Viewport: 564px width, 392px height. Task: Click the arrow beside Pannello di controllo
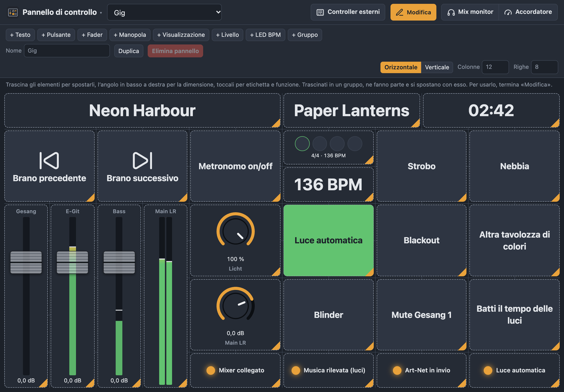[x=101, y=13]
